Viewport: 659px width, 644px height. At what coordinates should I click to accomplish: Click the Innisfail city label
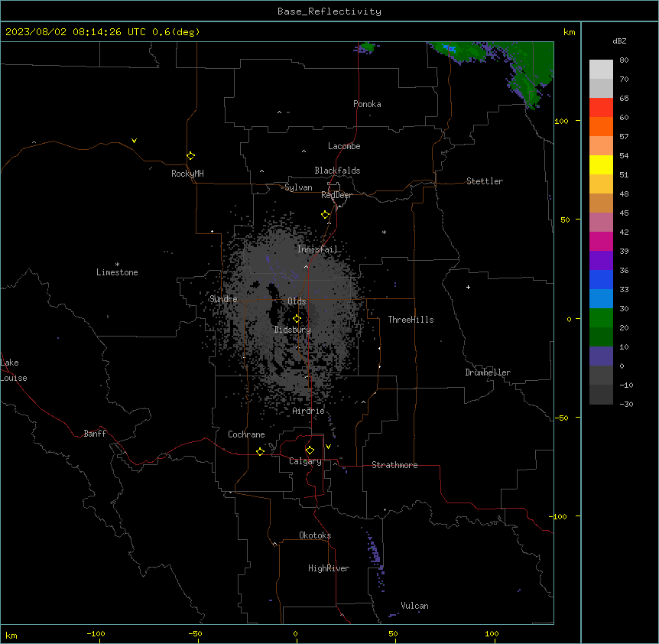pyautogui.click(x=317, y=249)
